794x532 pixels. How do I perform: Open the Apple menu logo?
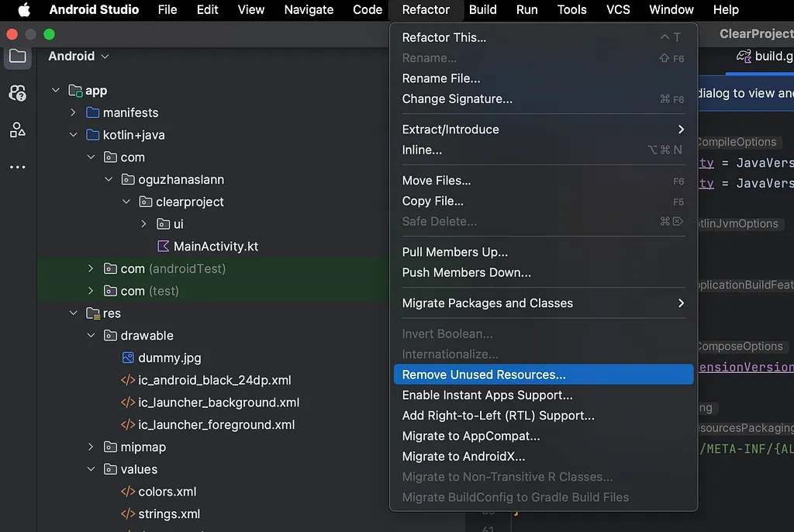24,10
